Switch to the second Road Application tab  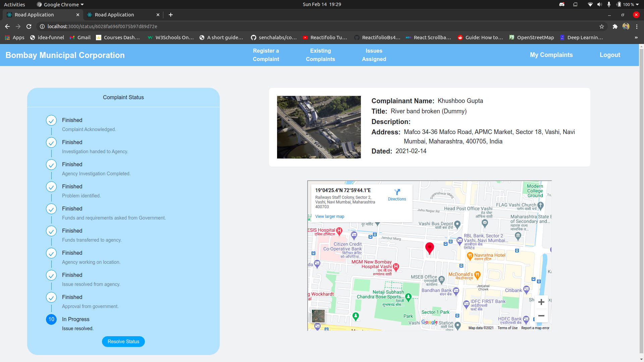pyautogui.click(x=114, y=15)
